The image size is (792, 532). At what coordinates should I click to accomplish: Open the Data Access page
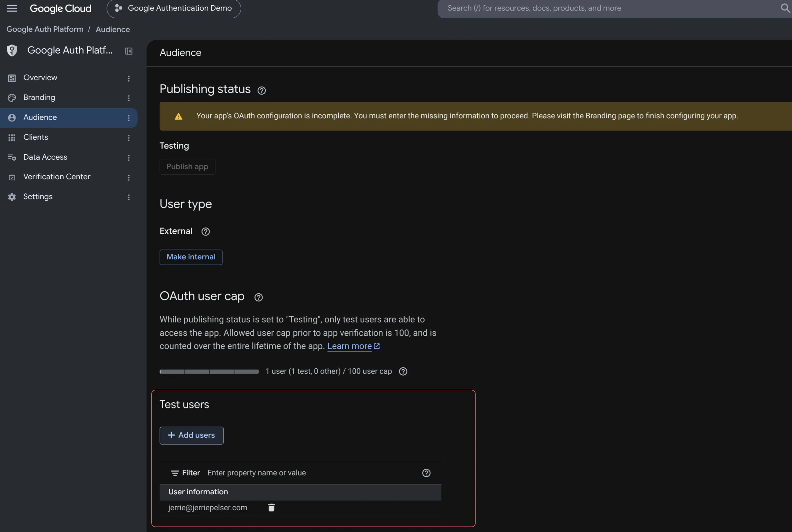(69, 158)
